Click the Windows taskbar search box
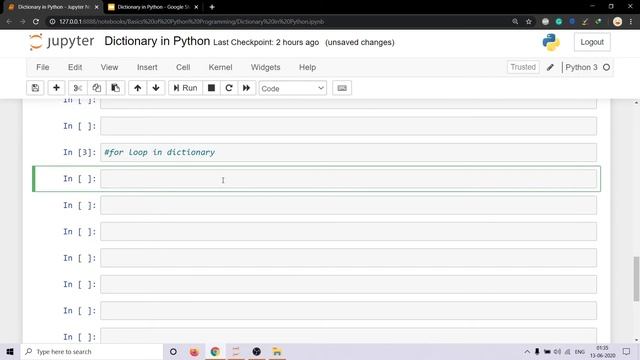 92,351
